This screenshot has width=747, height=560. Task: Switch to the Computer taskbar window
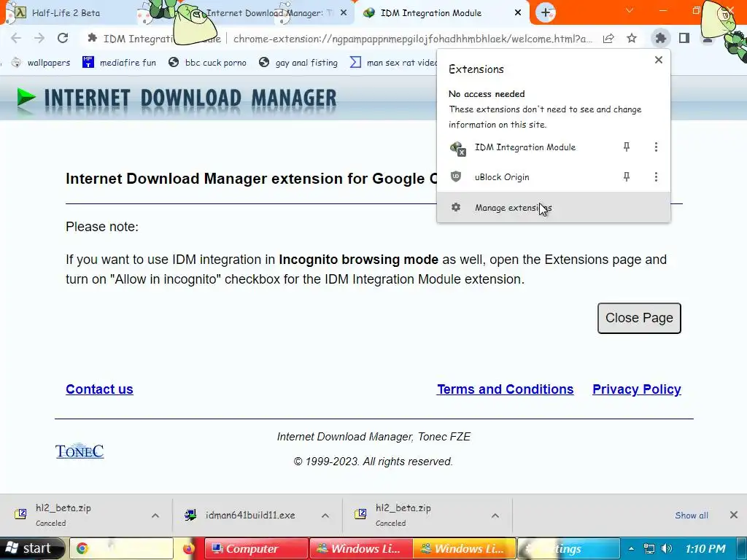click(256, 548)
